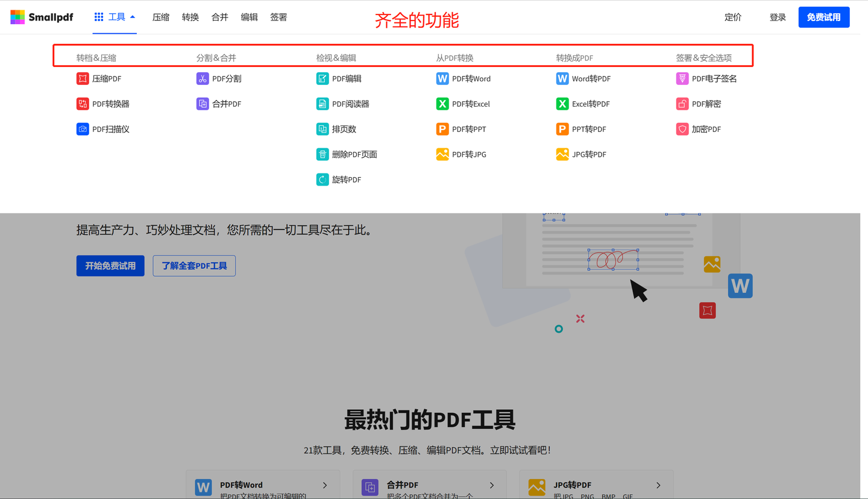868x499 pixels.
Task: Open the 工具 grid menu icon
Action: (x=99, y=17)
